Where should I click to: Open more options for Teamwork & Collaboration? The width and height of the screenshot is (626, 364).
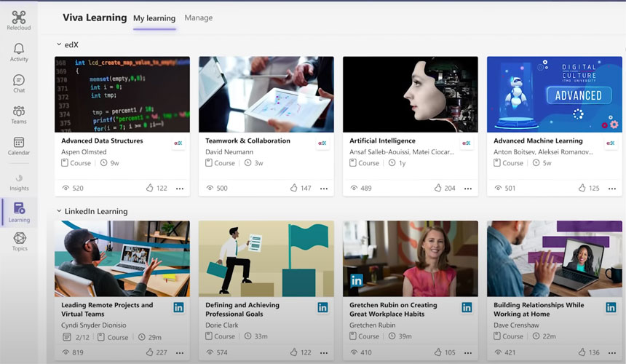(x=324, y=189)
